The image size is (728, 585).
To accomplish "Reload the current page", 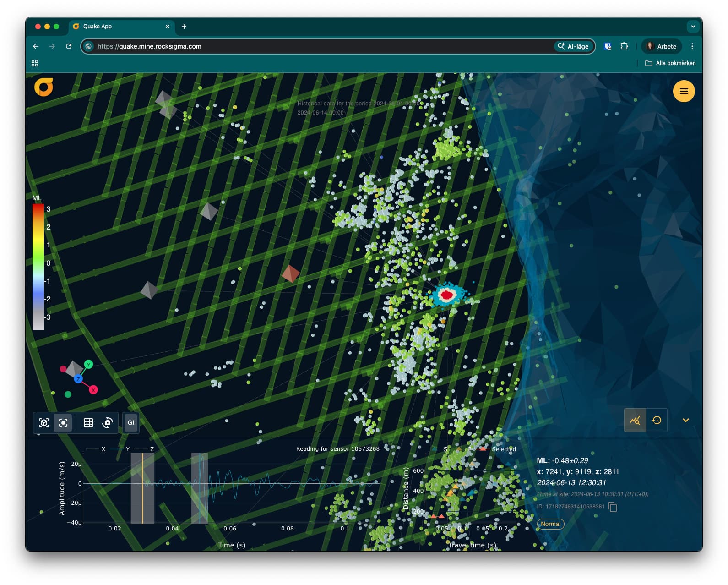I will pos(69,46).
